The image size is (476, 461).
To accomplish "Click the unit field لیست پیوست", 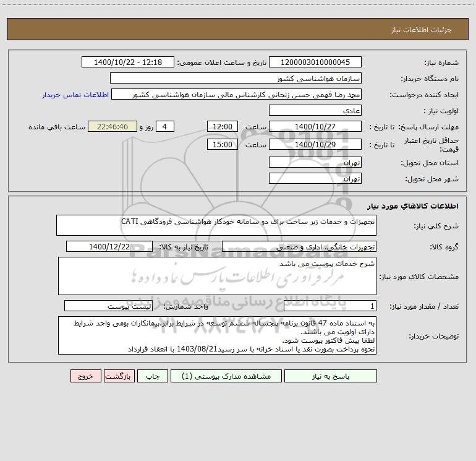I will click(108, 306).
